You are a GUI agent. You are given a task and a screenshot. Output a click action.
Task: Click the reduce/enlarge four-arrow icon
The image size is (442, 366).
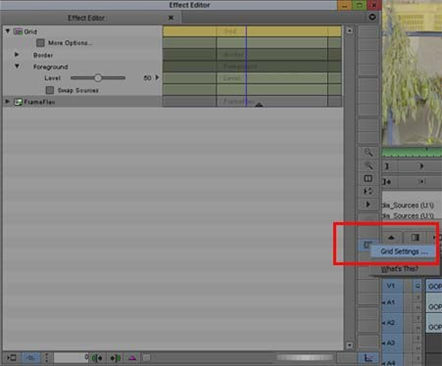pyautogui.click(x=368, y=191)
